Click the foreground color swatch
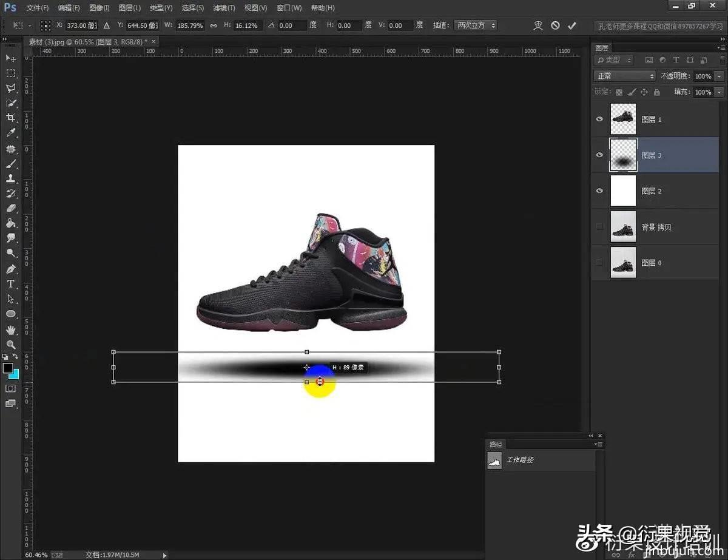This screenshot has height=560, width=728. (7, 368)
